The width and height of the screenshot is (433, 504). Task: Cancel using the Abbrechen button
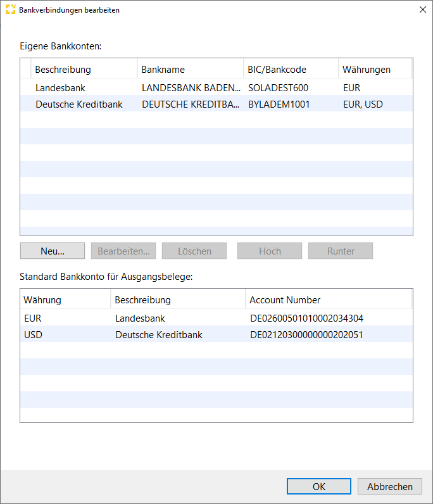[x=390, y=487]
